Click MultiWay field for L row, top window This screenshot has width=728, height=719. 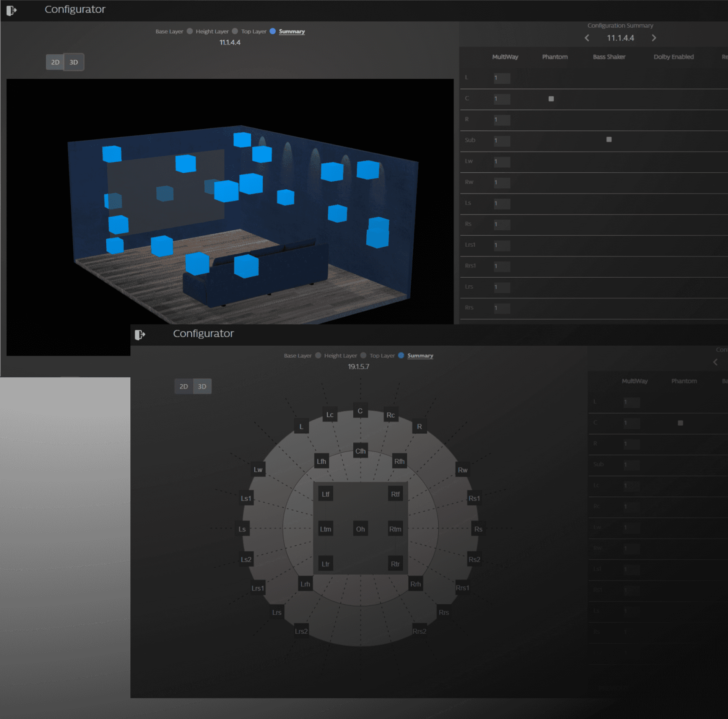tap(502, 78)
